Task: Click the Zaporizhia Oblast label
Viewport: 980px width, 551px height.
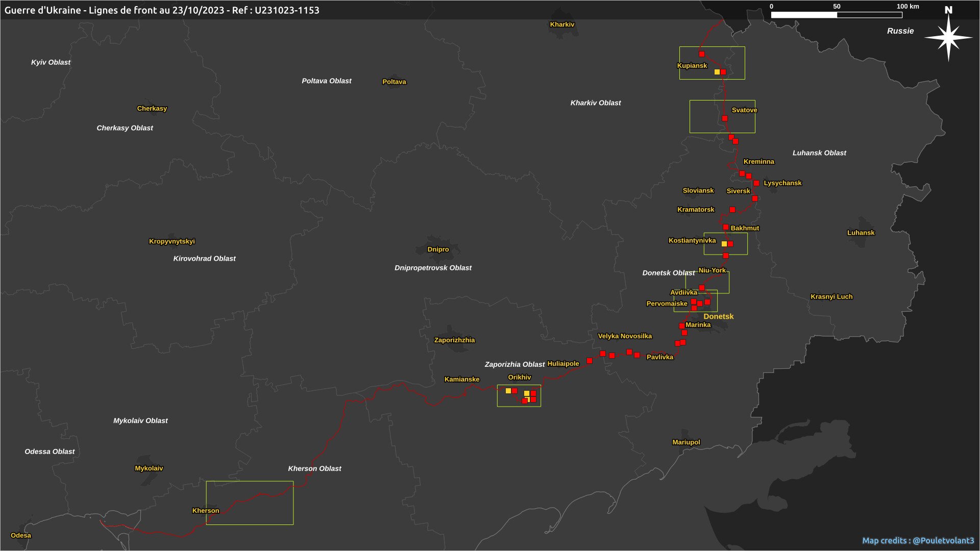Action: 514,365
